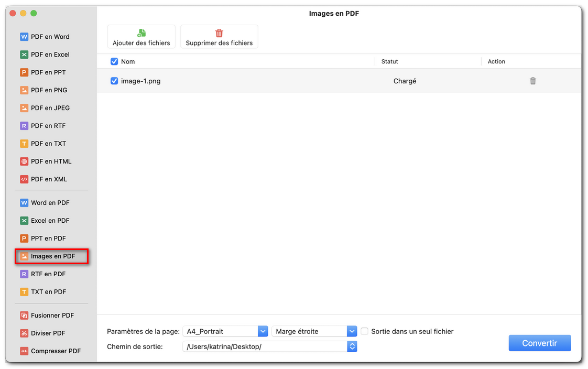588x369 pixels.
Task: Open the Chemin de sortie path selector
Action: tap(352, 346)
